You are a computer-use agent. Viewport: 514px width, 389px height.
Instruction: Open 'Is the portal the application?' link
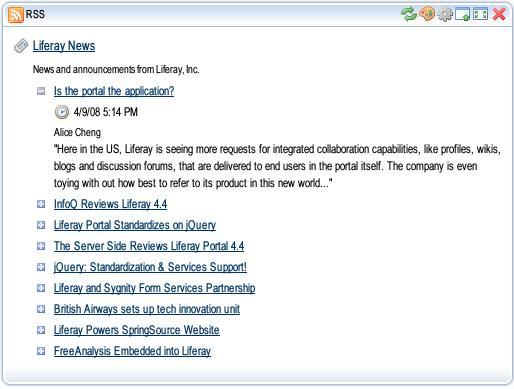tap(114, 91)
